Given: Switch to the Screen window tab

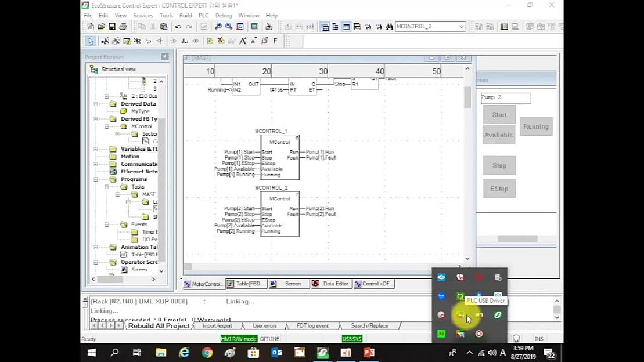Looking at the screenshot, I should tap(289, 284).
